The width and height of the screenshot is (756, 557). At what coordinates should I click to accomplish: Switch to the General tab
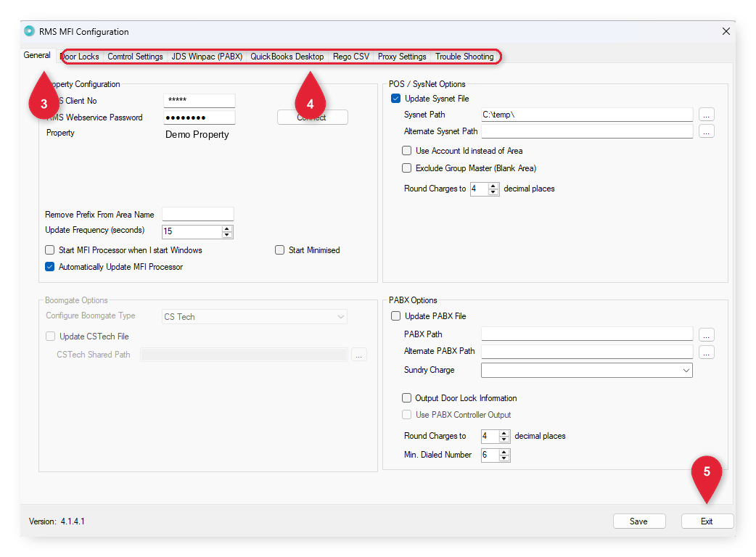pos(37,55)
